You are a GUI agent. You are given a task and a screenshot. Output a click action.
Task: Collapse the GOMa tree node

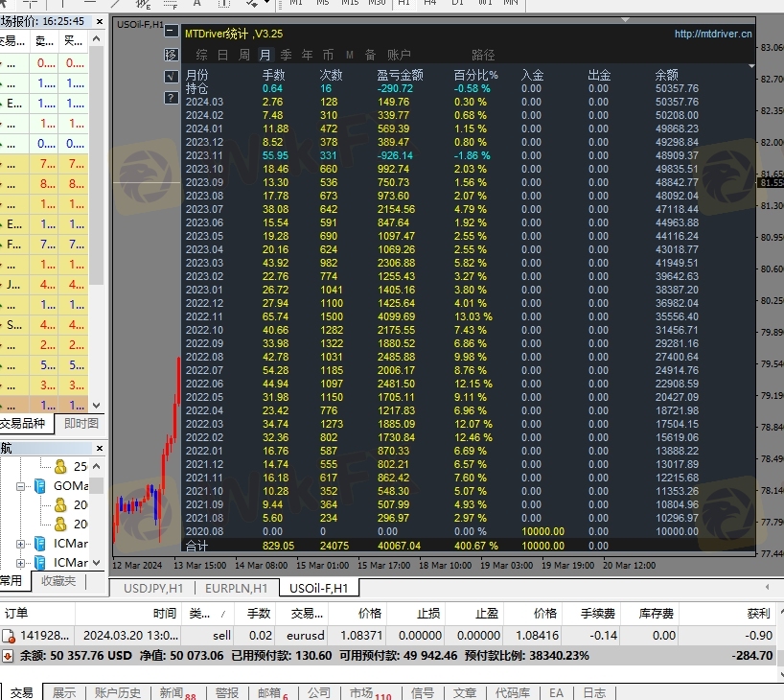point(20,486)
